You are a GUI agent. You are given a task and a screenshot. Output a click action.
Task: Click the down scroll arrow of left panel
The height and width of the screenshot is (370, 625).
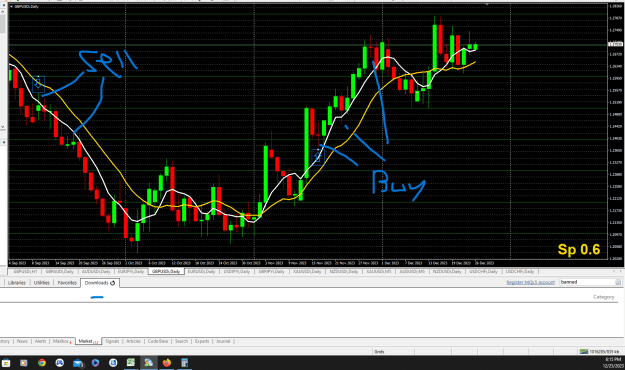(x=2, y=127)
